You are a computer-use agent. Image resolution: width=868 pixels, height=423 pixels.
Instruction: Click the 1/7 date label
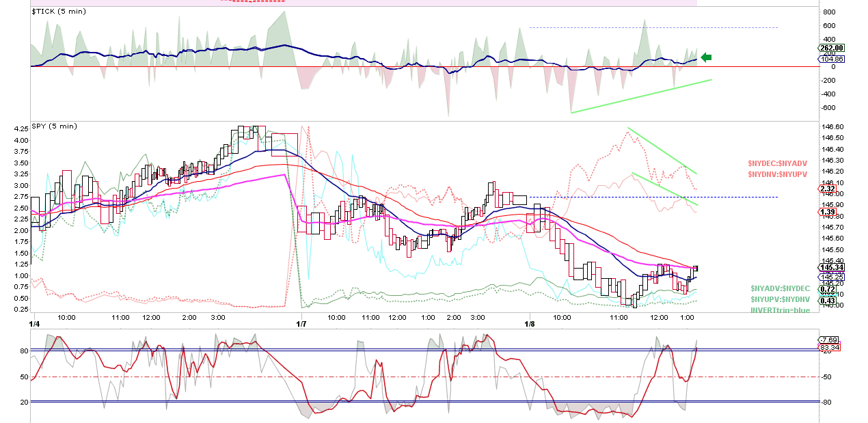pos(303,323)
